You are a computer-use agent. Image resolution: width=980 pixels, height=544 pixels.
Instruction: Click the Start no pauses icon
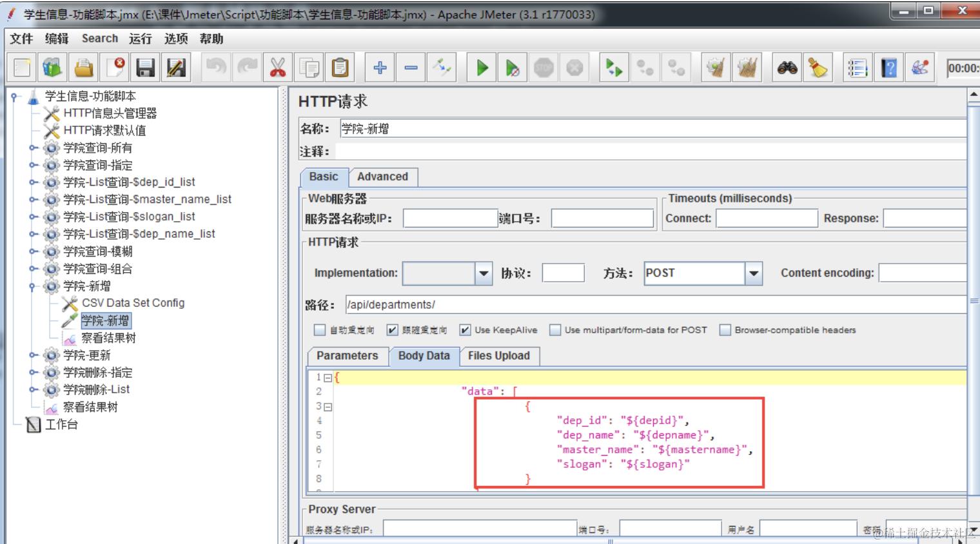point(513,68)
